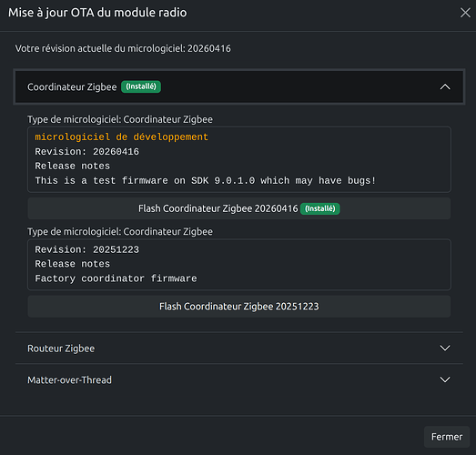Expand the Matter-over-Thread section chevron
The width and height of the screenshot is (476, 455).
click(445, 379)
